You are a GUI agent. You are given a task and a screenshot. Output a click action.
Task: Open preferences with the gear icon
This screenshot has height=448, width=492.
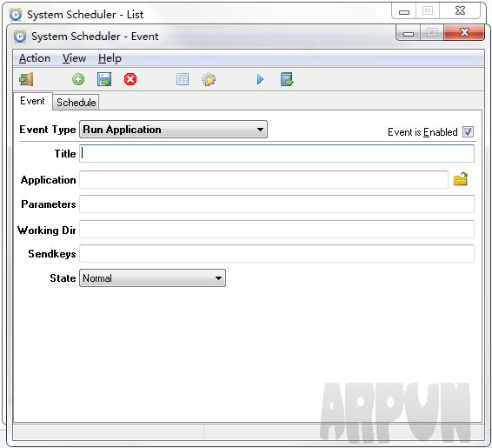point(209,80)
